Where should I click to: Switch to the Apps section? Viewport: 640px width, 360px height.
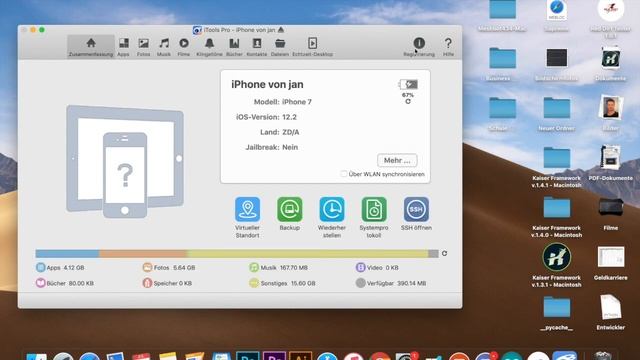[123, 47]
